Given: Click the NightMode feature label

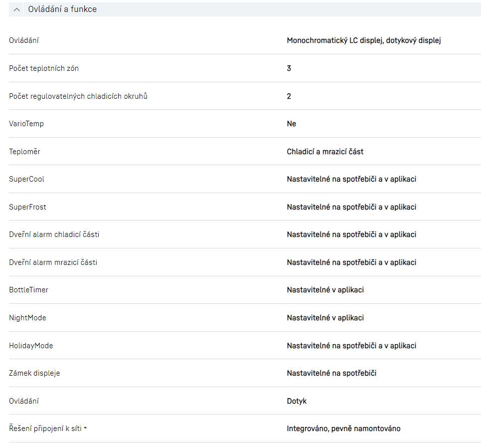Looking at the screenshot, I should [27, 318].
